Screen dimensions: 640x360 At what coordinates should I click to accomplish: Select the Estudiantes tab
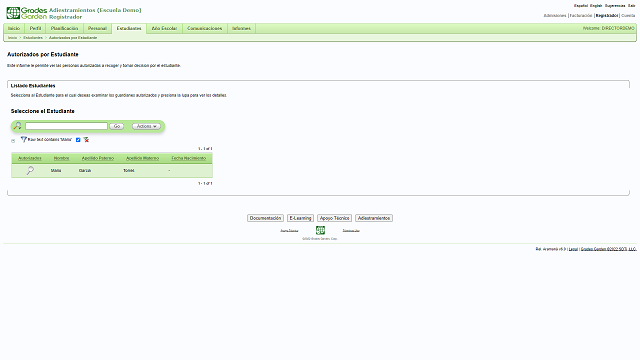coord(129,29)
